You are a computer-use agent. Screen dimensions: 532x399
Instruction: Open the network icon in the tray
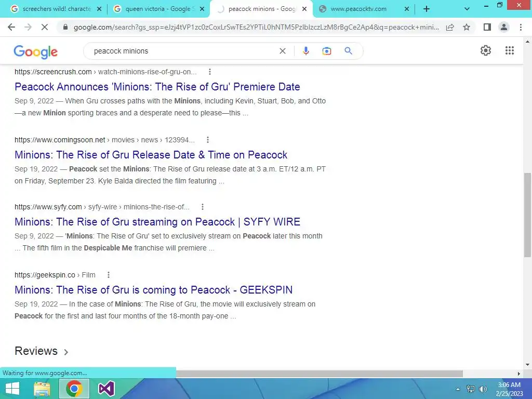(471, 389)
